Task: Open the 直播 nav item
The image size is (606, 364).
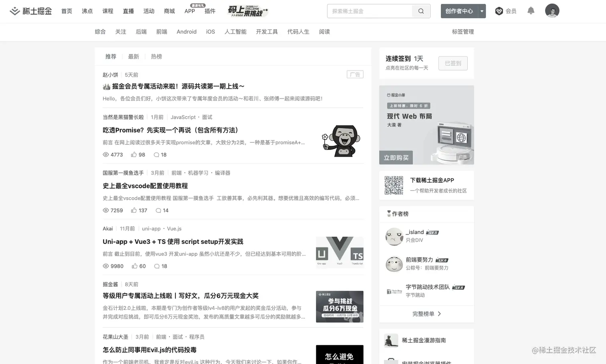Action: [x=128, y=11]
